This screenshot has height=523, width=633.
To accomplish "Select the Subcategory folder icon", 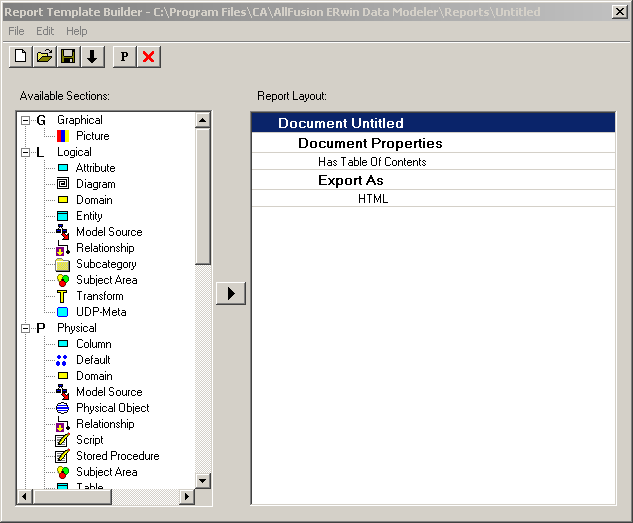I will pos(63,264).
